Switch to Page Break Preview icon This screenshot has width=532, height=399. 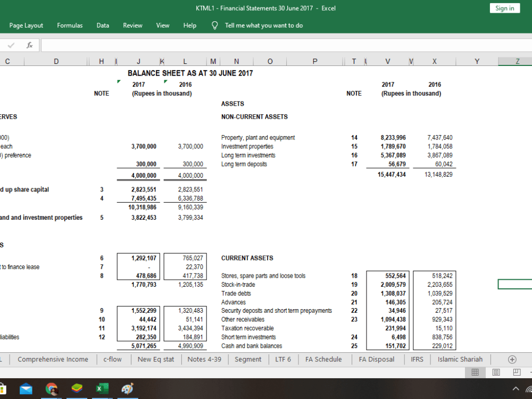point(517,372)
